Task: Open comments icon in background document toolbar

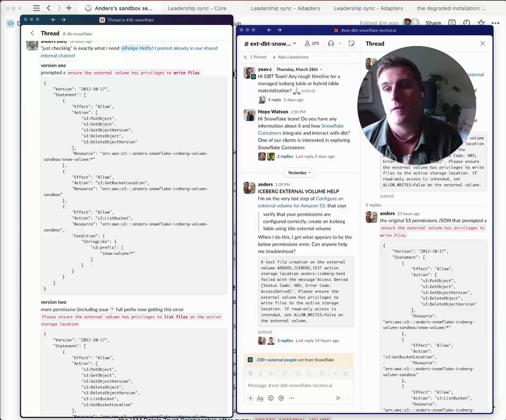Action: point(452,23)
